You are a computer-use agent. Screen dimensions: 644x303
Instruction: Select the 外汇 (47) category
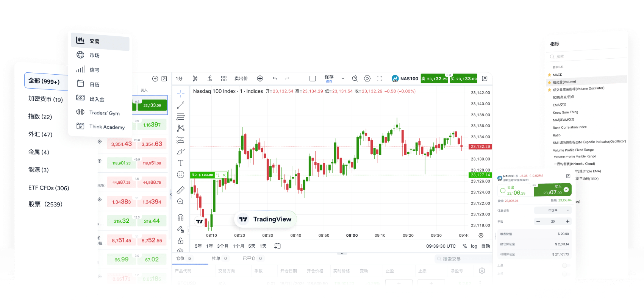coord(40,134)
